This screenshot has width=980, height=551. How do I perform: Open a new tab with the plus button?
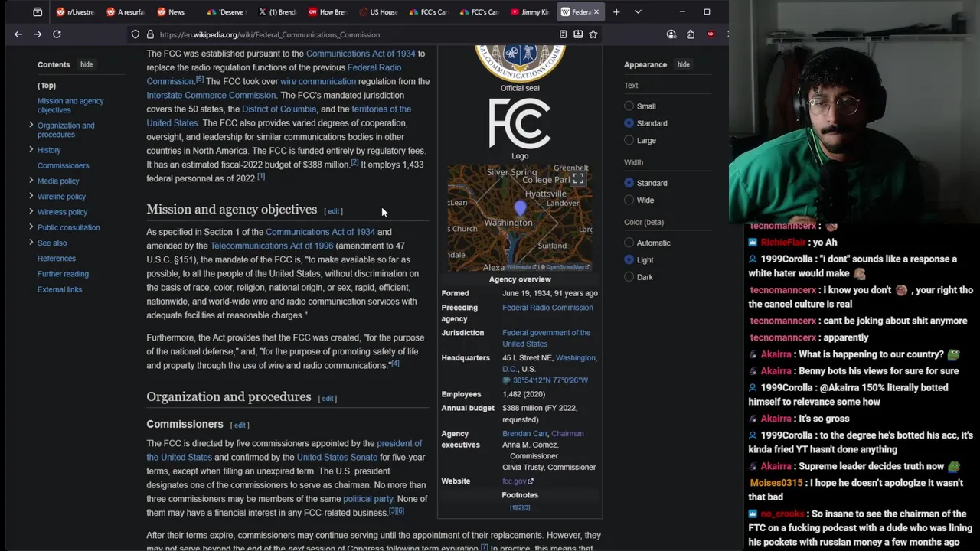tap(616, 12)
